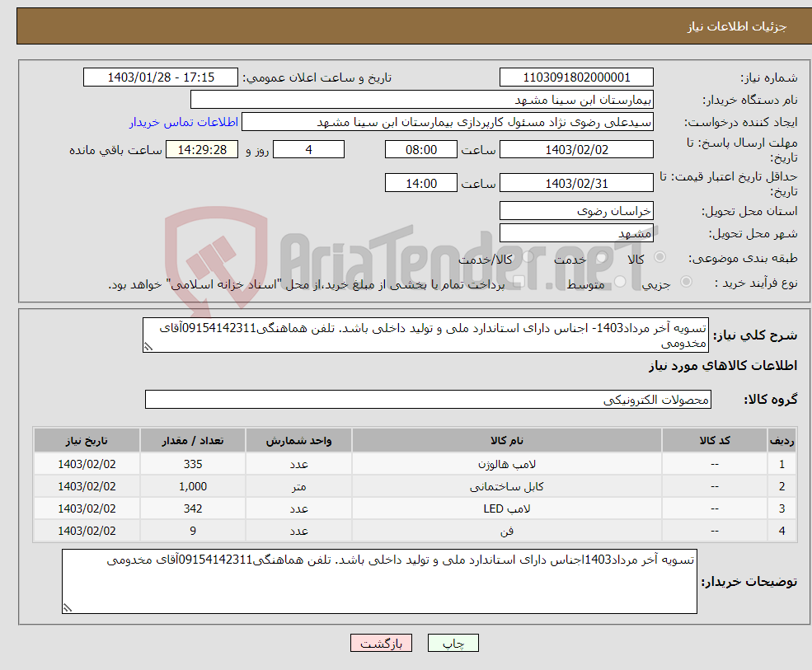Viewport: 812px width, 670px height.
Task: Click quantity 335 in halogen lamp row
Action: [x=193, y=464]
